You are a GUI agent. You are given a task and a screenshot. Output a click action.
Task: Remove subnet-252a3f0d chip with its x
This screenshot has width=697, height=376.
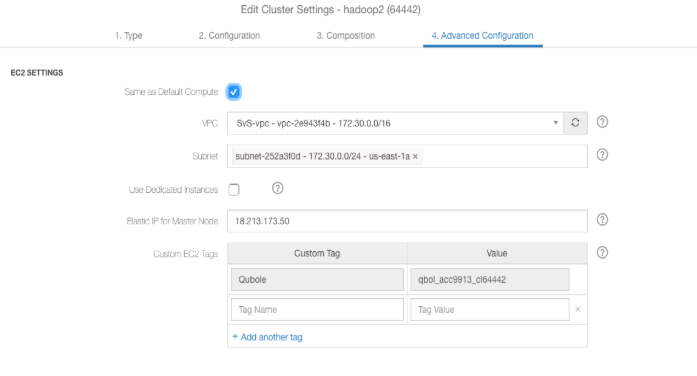[x=415, y=156]
